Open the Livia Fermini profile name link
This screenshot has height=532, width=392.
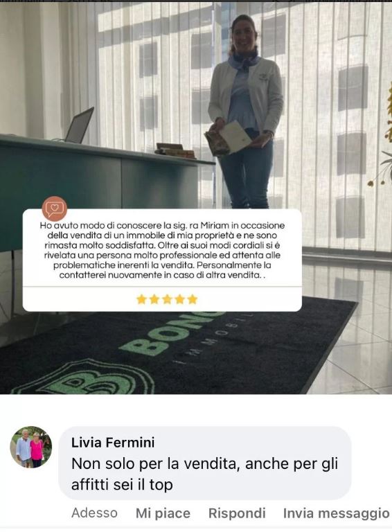(113, 443)
